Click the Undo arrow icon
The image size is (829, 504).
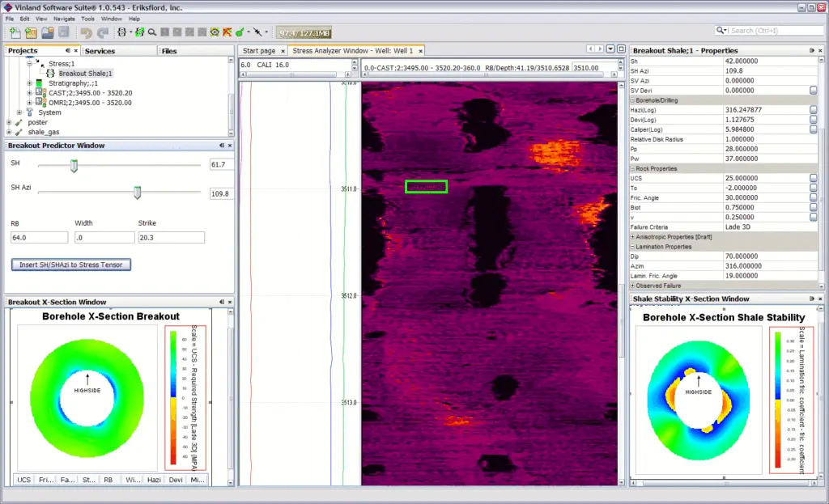[x=86, y=32]
